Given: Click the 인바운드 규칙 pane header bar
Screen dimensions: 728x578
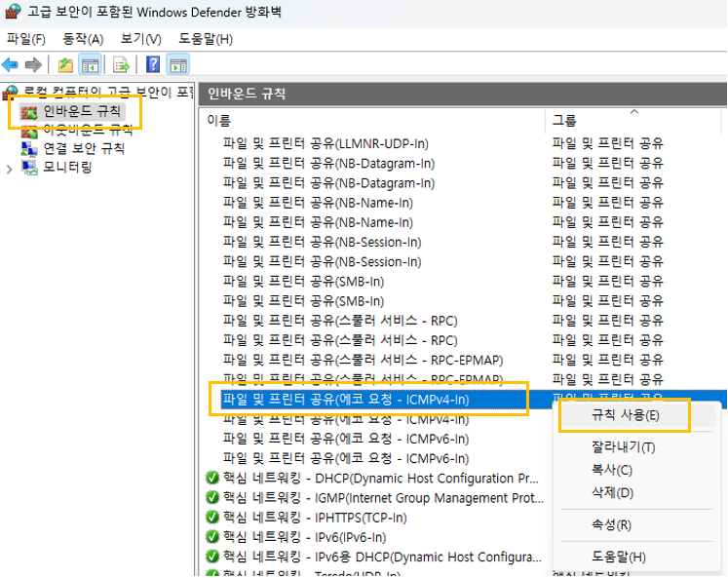Looking at the screenshot, I should point(462,95).
